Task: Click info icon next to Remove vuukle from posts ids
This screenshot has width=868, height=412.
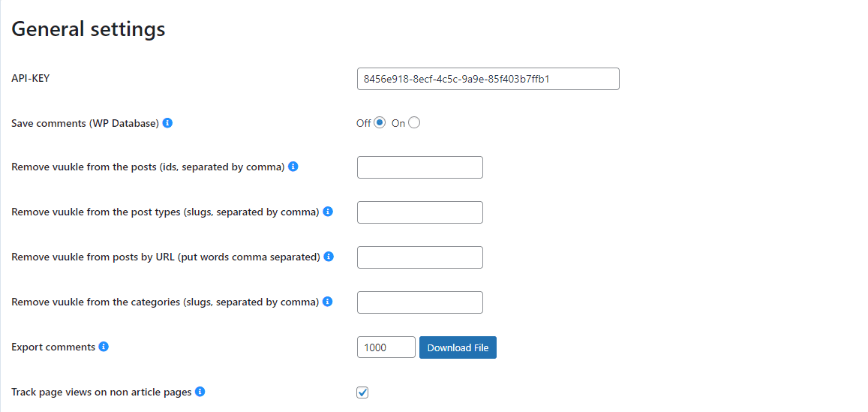Action: coord(293,166)
